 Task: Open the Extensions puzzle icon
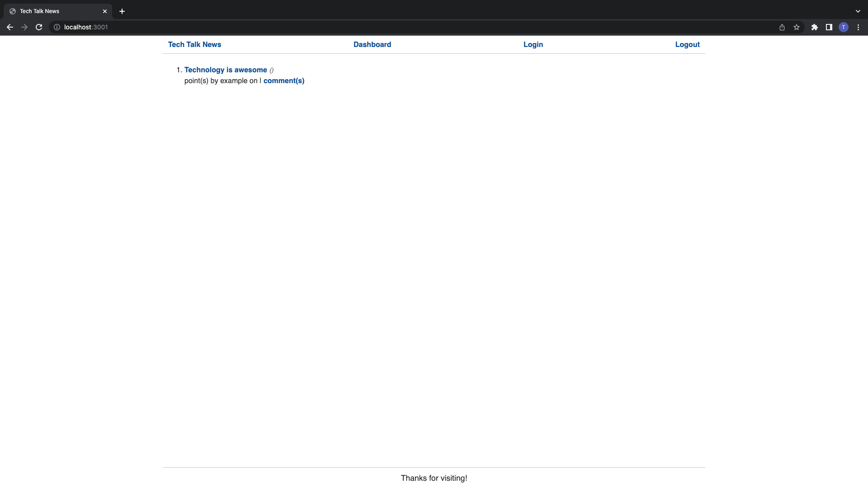coord(815,27)
